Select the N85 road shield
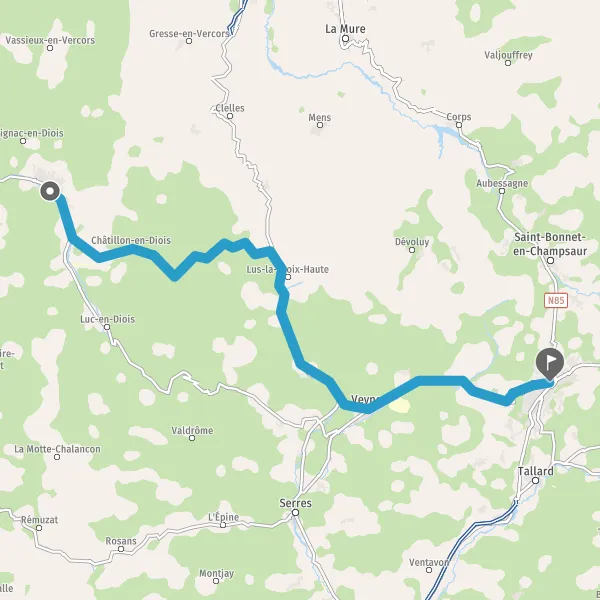Image resolution: width=600 pixels, height=600 pixels. pos(556,300)
